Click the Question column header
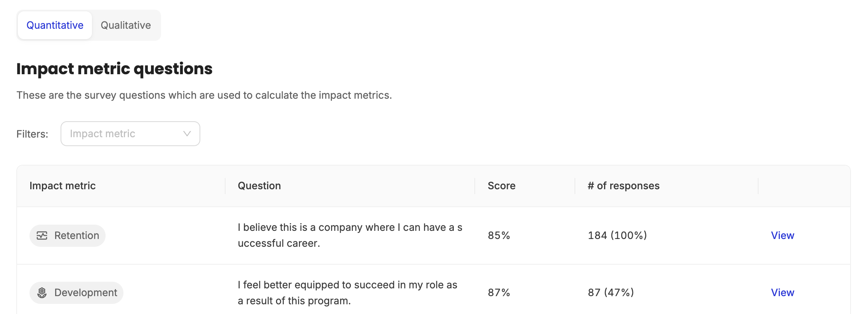868x314 pixels. tap(259, 186)
